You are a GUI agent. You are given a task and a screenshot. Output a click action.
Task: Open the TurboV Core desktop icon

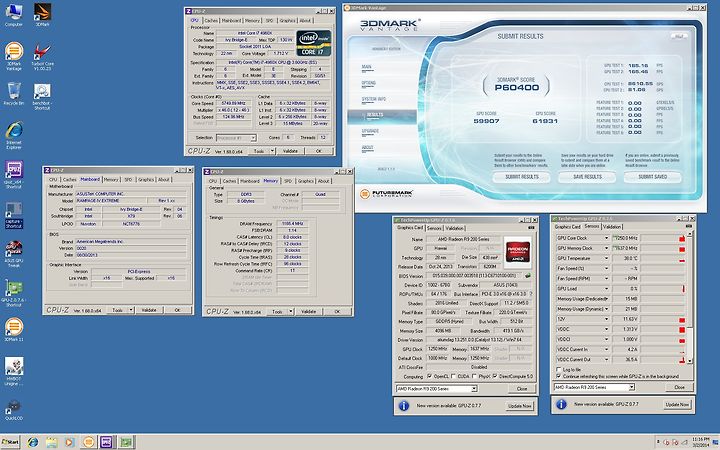(42, 57)
